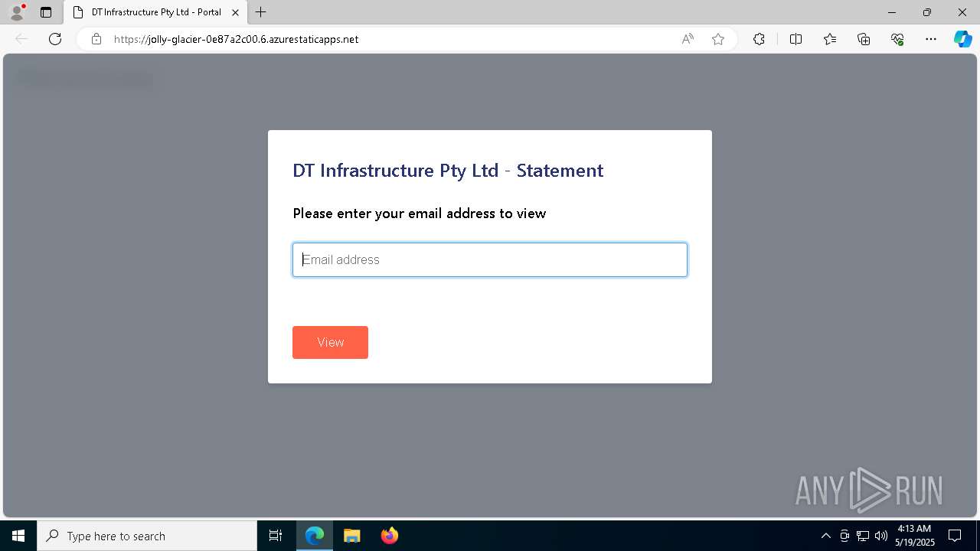
Task: Open Collections panel
Action: (864, 39)
